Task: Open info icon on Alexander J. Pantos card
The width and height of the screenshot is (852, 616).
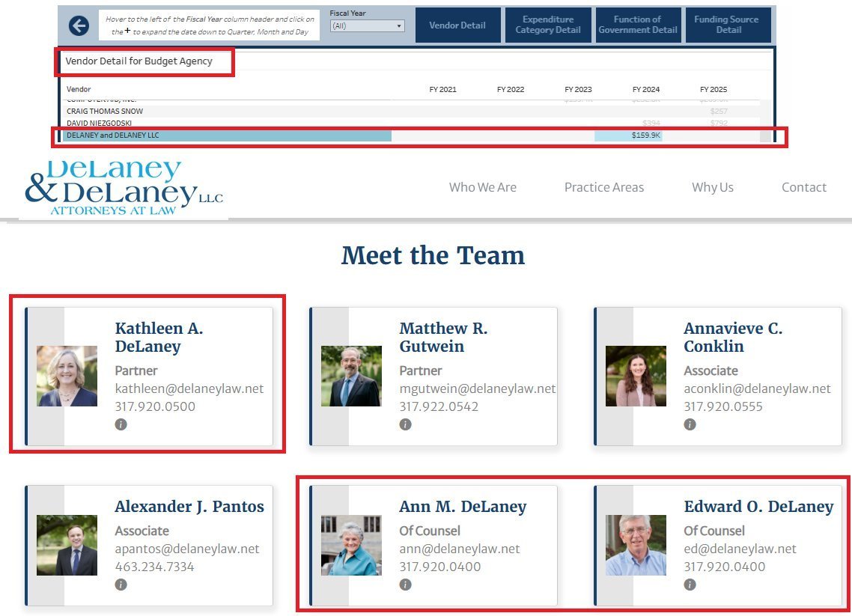Action: (x=121, y=585)
